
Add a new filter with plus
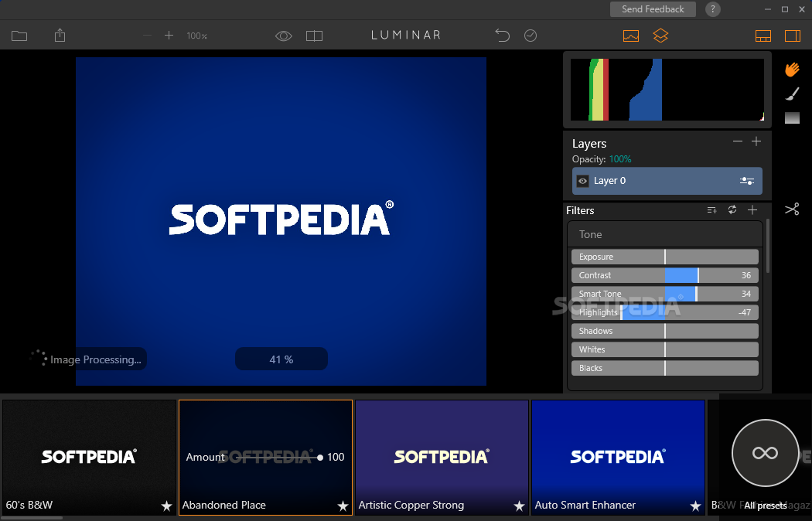point(752,209)
